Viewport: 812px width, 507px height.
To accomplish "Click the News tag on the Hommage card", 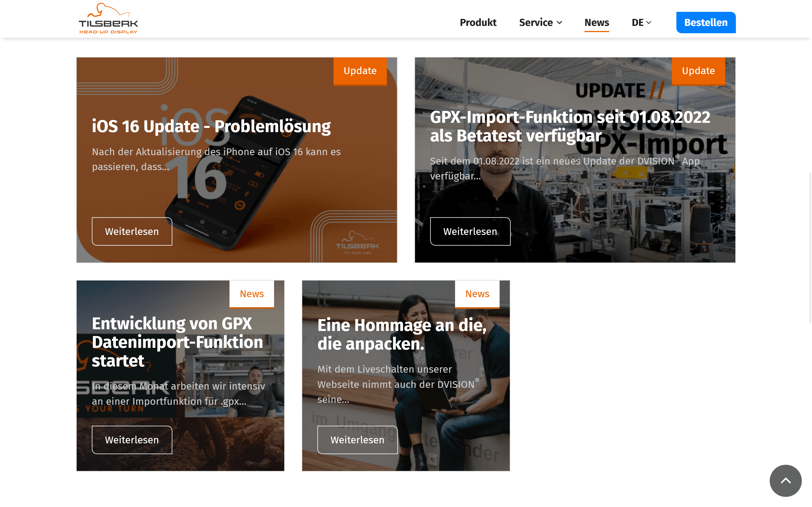I will coord(477,294).
